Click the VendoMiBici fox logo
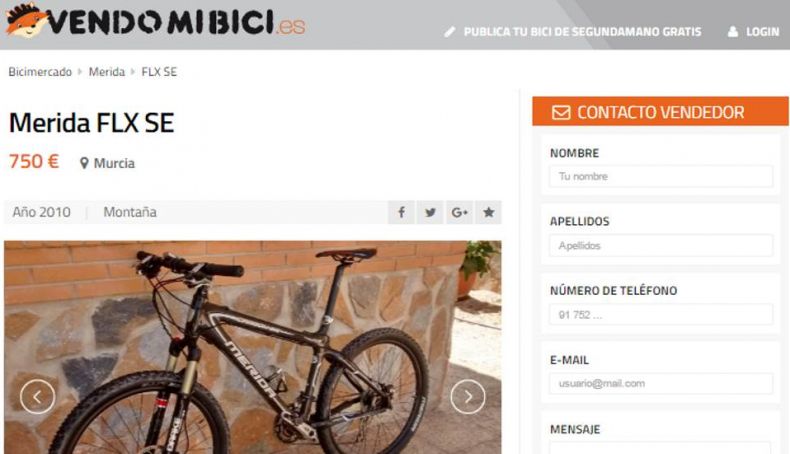Image resolution: width=790 pixels, height=454 pixels. point(26,21)
